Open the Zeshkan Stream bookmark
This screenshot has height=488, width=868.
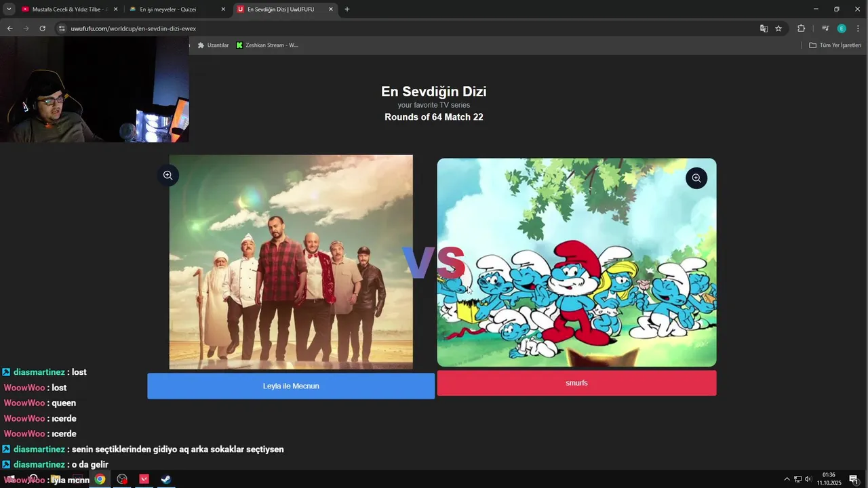point(267,45)
